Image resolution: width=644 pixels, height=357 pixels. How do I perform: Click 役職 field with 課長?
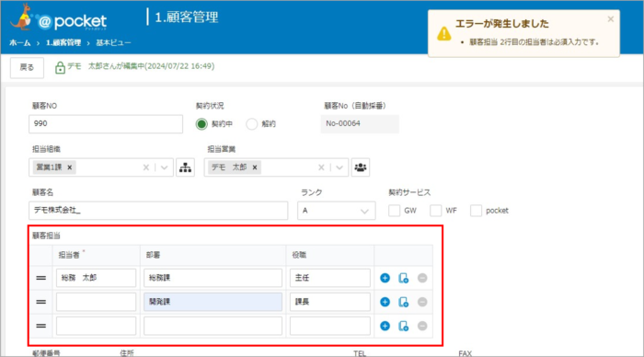point(330,302)
